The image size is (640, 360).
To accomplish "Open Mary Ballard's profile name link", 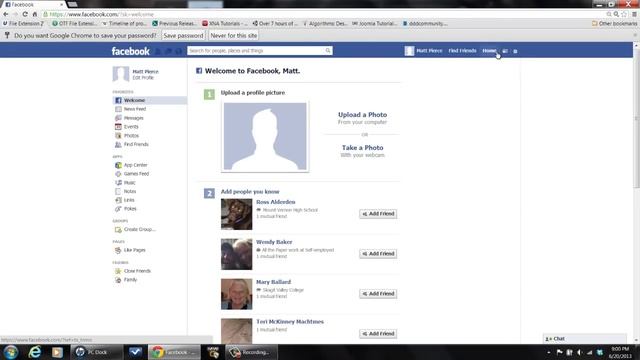I will pyautogui.click(x=273, y=282).
